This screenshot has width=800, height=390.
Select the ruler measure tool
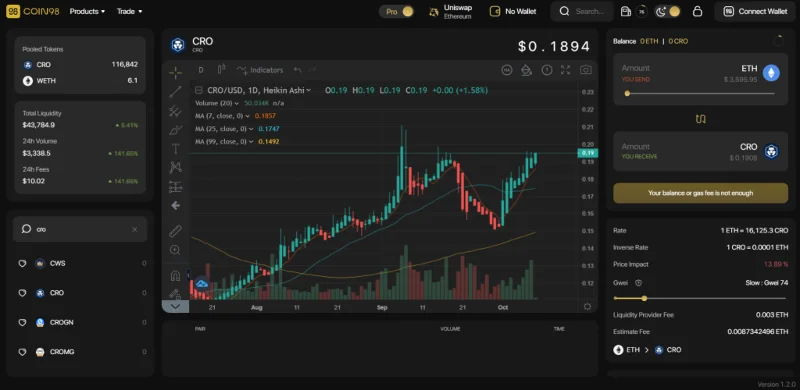pyautogui.click(x=176, y=231)
